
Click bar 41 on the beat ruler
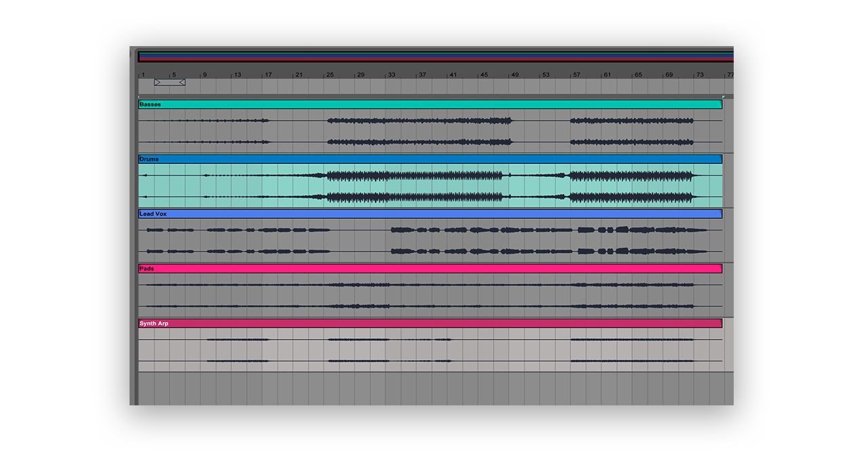(453, 74)
